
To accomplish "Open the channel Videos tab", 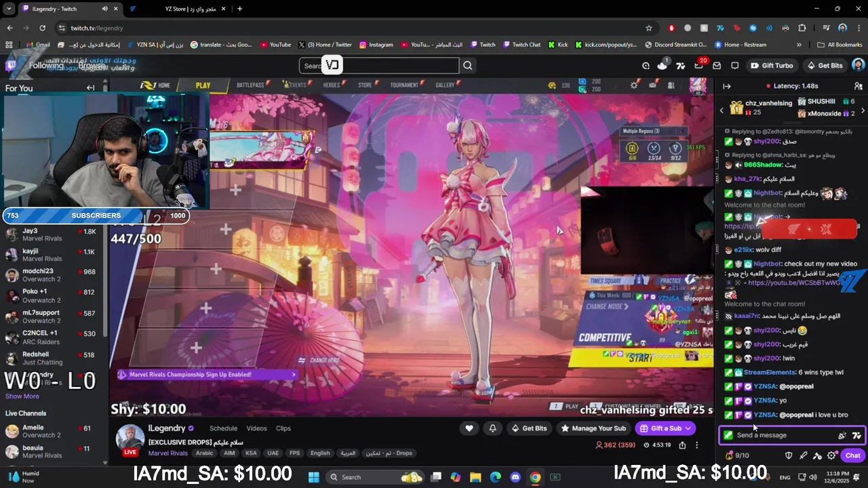I will point(256,428).
